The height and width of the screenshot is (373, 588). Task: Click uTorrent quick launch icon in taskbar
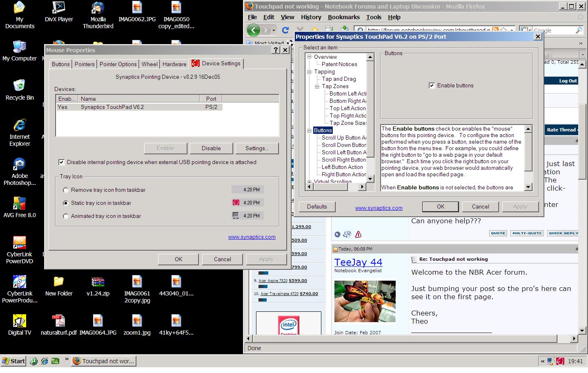click(x=34, y=361)
